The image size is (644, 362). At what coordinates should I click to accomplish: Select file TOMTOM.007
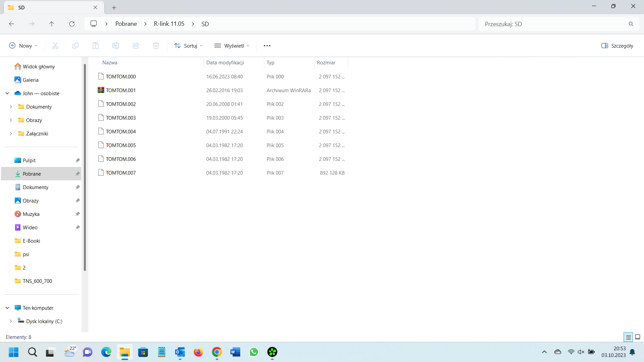(121, 173)
